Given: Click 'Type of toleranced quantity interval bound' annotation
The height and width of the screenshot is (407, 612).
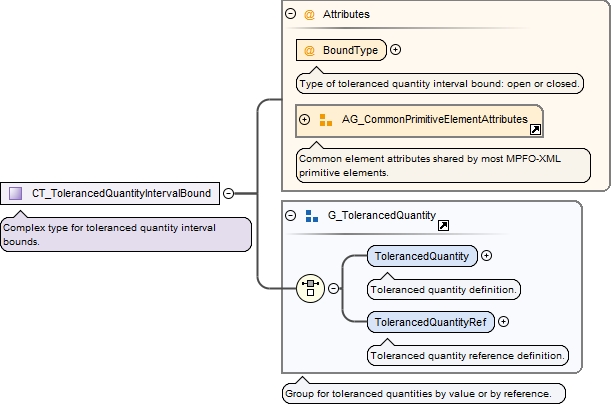Looking at the screenshot, I should point(439,84).
